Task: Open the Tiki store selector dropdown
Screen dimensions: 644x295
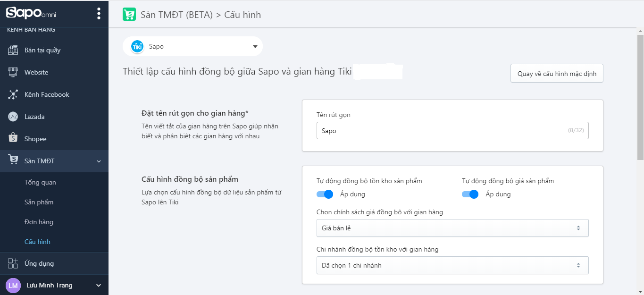Action: pyautogui.click(x=193, y=46)
